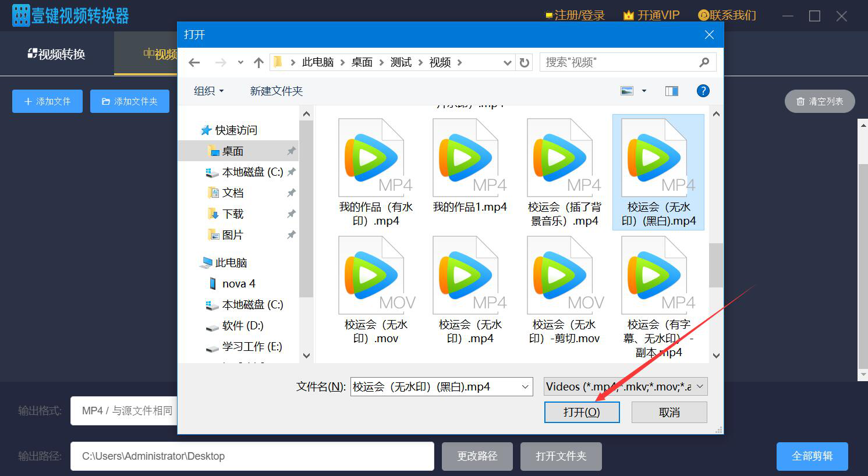Select the file 我的作品（有水印）.mp4
This screenshot has width=868, height=476.
coord(376,173)
